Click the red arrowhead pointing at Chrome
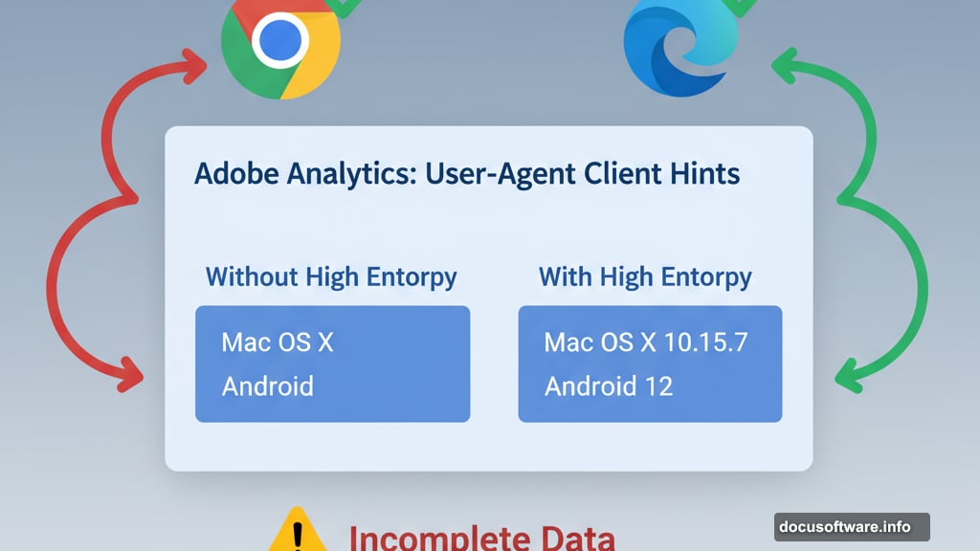 point(193,65)
